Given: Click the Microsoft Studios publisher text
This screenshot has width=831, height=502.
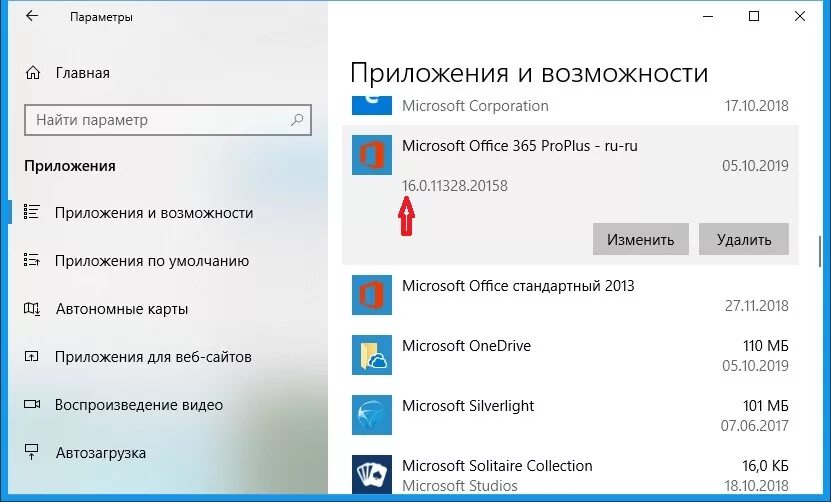Looking at the screenshot, I should pyautogui.click(x=459, y=485).
